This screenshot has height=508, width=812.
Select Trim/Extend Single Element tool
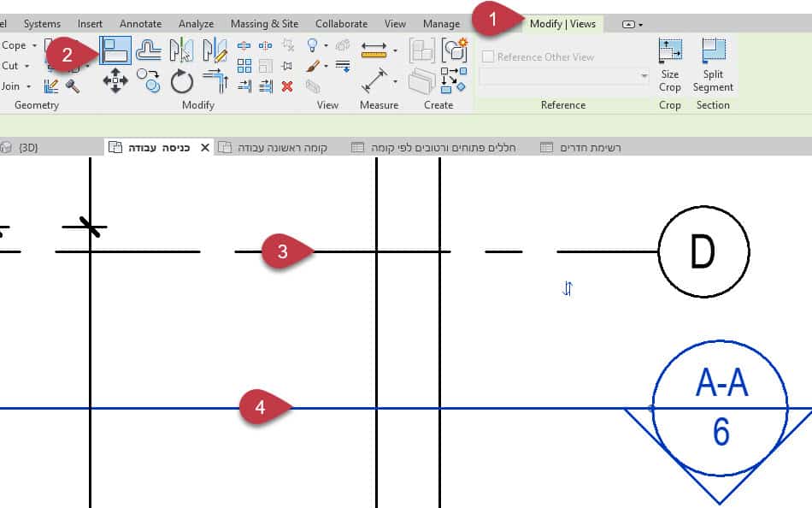click(244, 86)
